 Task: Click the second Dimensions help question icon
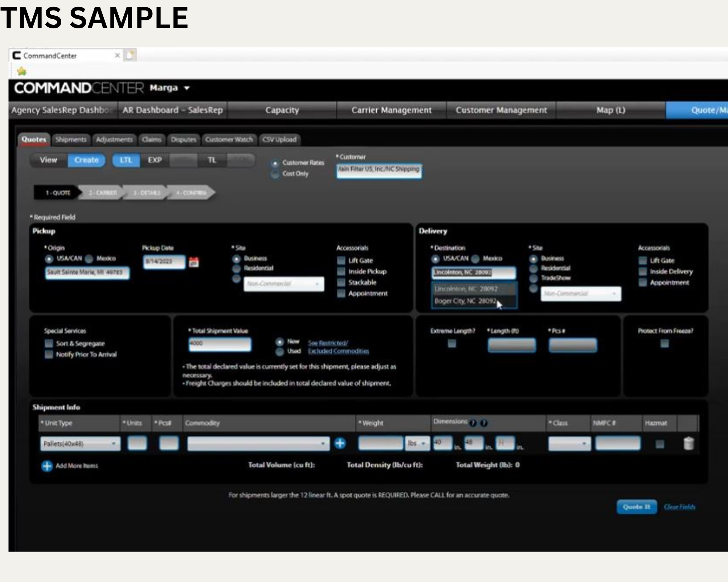(x=484, y=423)
